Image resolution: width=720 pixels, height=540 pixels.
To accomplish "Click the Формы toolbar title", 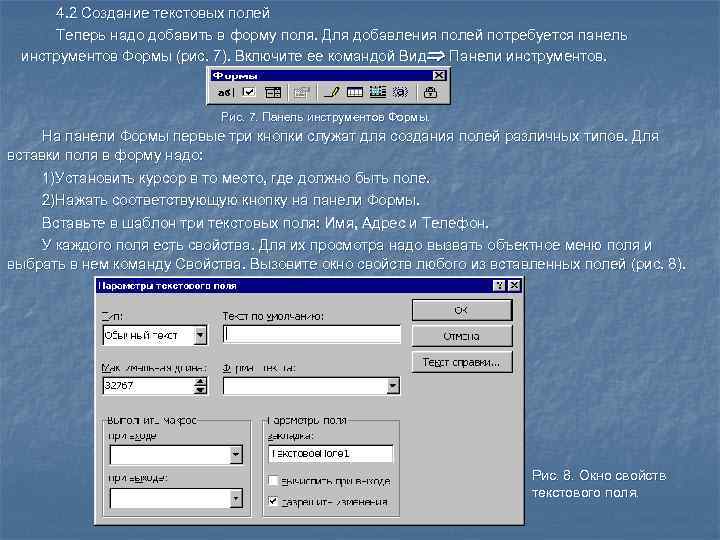I will click(235, 75).
